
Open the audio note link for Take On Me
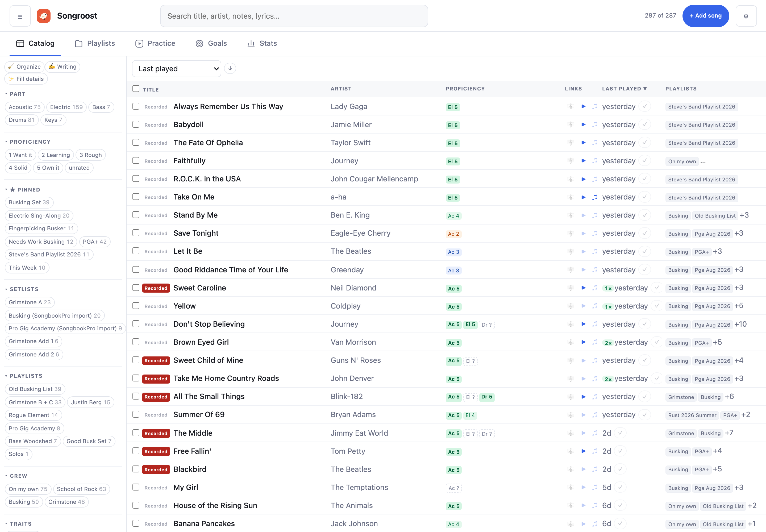(595, 197)
